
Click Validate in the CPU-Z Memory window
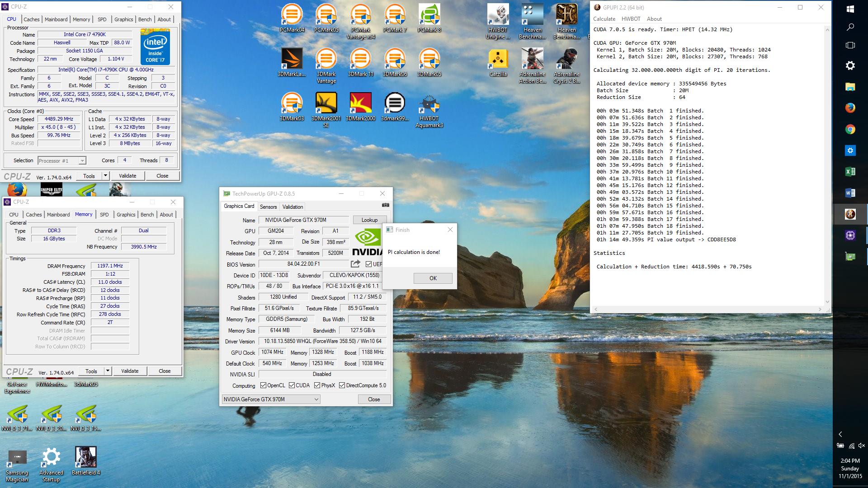(130, 371)
